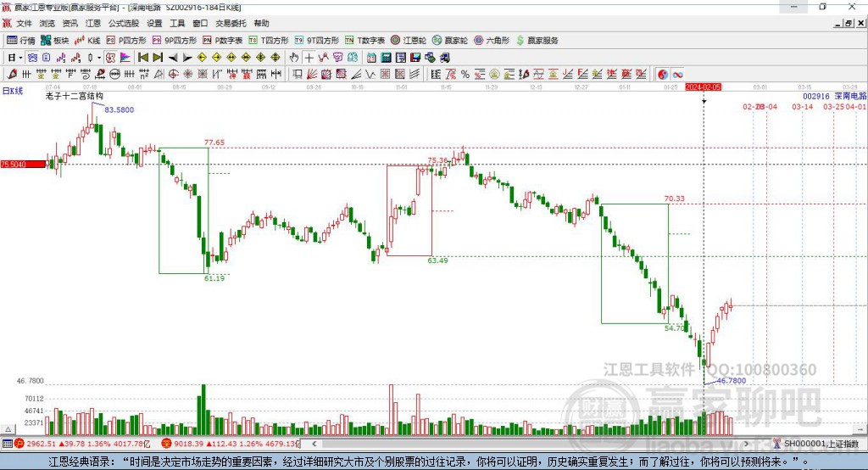Select the hand pan tool
The width and height of the screenshot is (868, 470).
[x=294, y=58]
